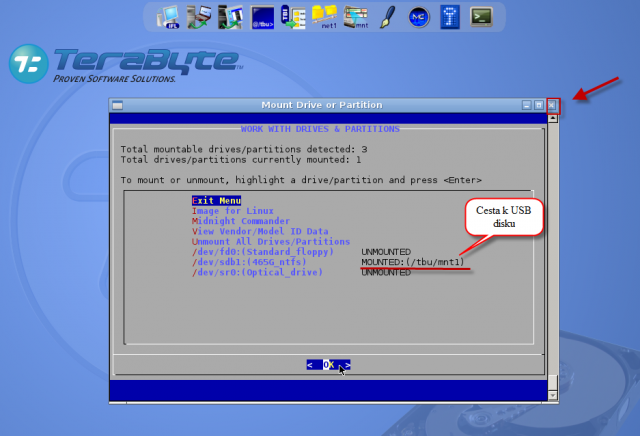Close the Mount Drive or Partition window
The image size is (640, 436).
click(x=551, y=105)
